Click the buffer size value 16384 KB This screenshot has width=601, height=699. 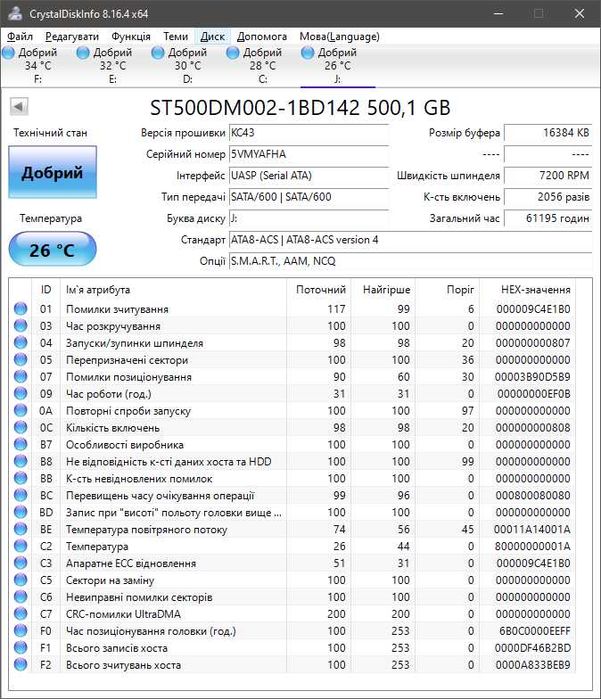click(548, 133)
